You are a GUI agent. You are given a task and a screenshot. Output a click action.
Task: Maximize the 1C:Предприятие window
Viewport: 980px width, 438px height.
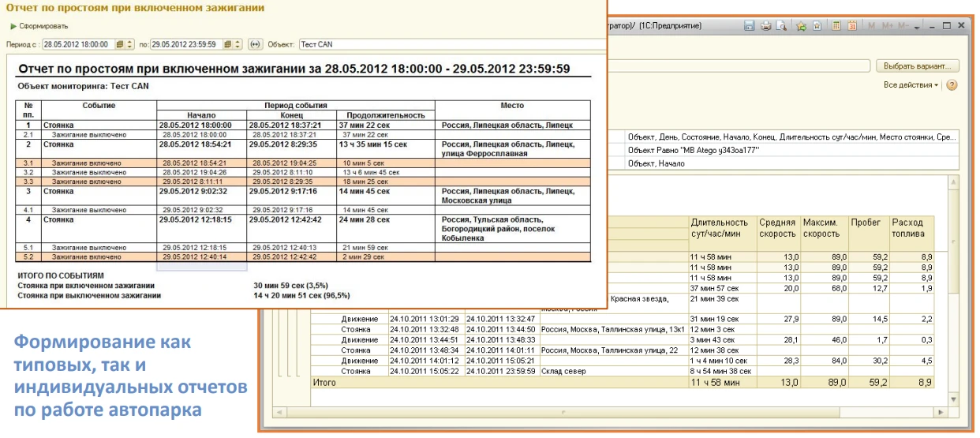[x=946, y=27]
